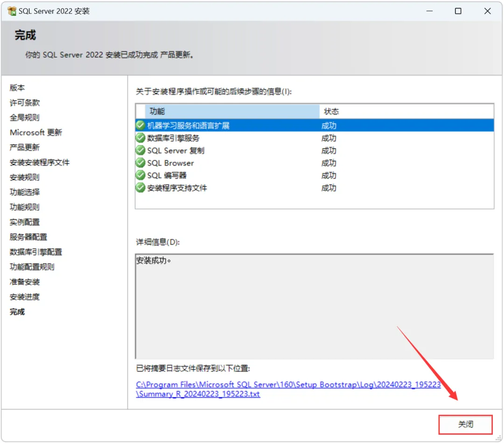Click the SQL Server setup title bar icon
Image resolution: width=504 pixels, height=443 pixels.
pos(12,11)
